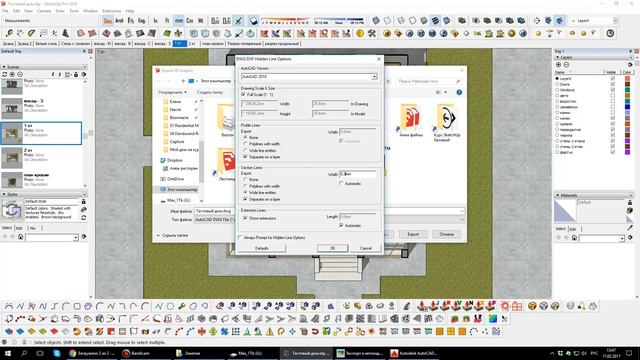Toggle visibility of the Doors layer
The image size is (640, 360).
pyautogui.click(x=613, y=84)
